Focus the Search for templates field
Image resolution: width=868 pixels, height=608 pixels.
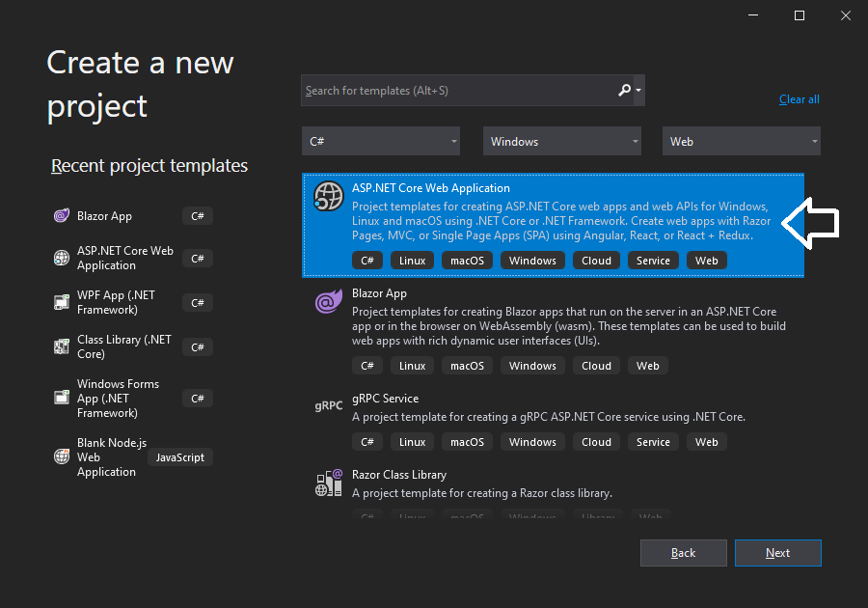click(x=459, y=91)
